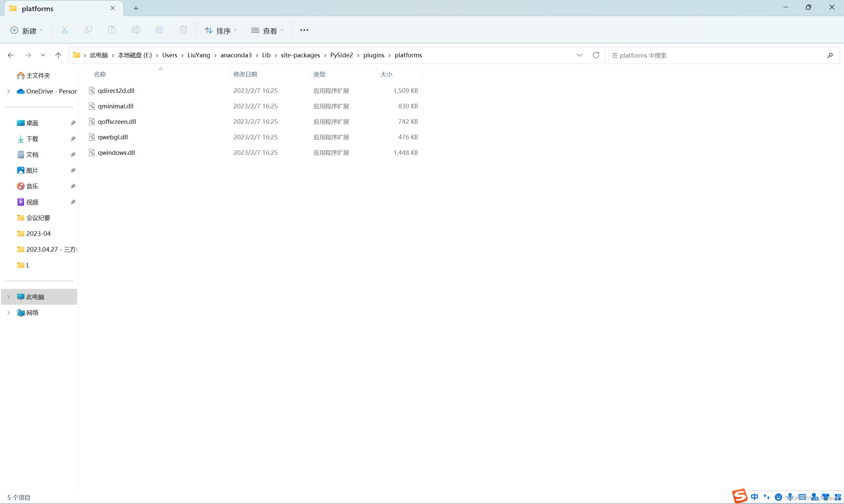Select file qminimal.dll
Image resolution: width=844 pixels, height=504 pixels.
pos(116,106)
